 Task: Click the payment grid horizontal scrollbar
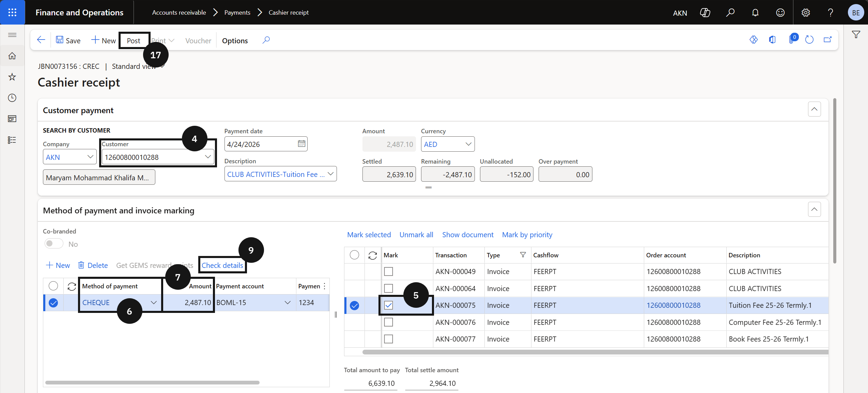click(152, 382)
